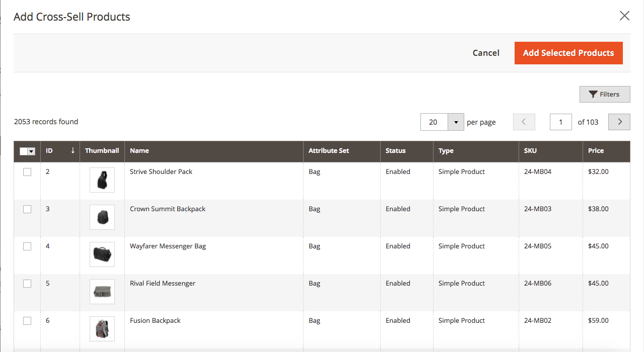Toggle the select-all checkbox in header
This screenshot has height=352, width=644.
[24, 151]
